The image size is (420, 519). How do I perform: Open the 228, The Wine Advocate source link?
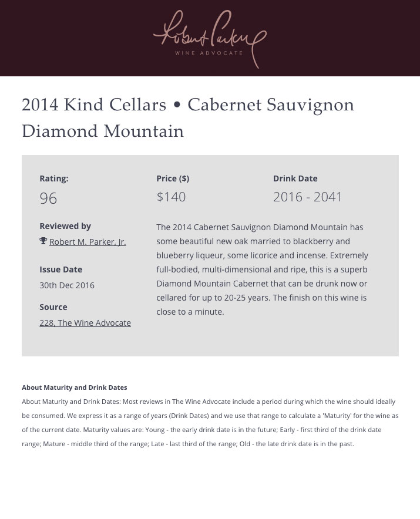point(85,323)
